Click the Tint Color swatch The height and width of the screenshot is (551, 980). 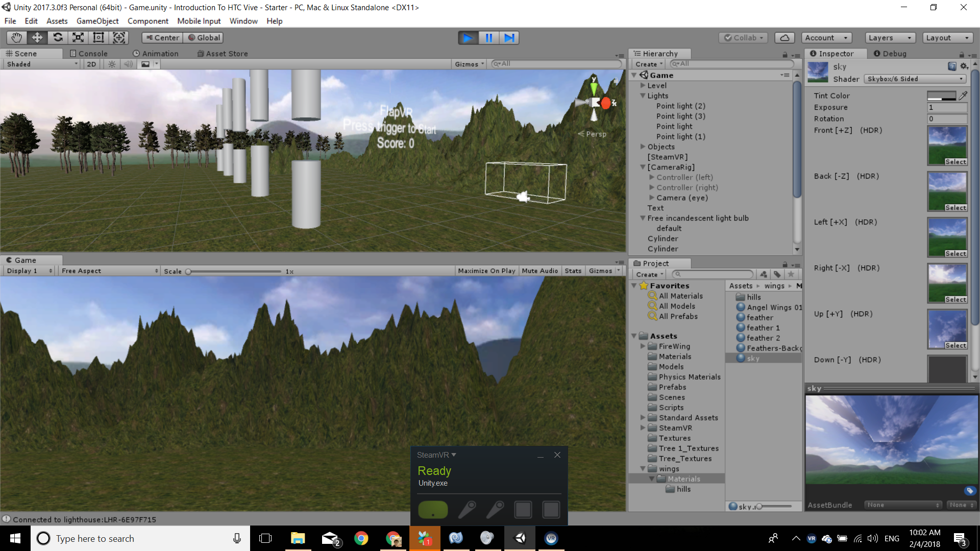click(941, 95)
